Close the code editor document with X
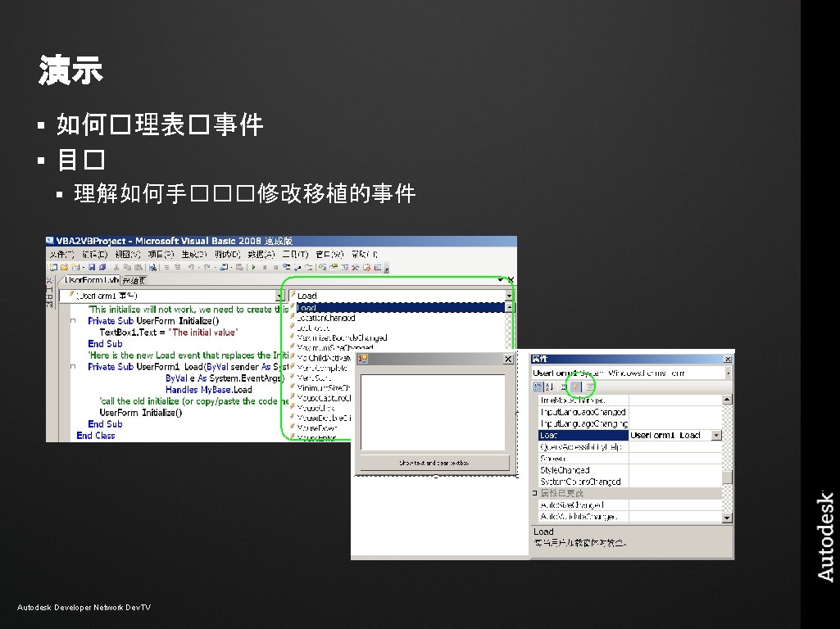 (x=511, y=279)
